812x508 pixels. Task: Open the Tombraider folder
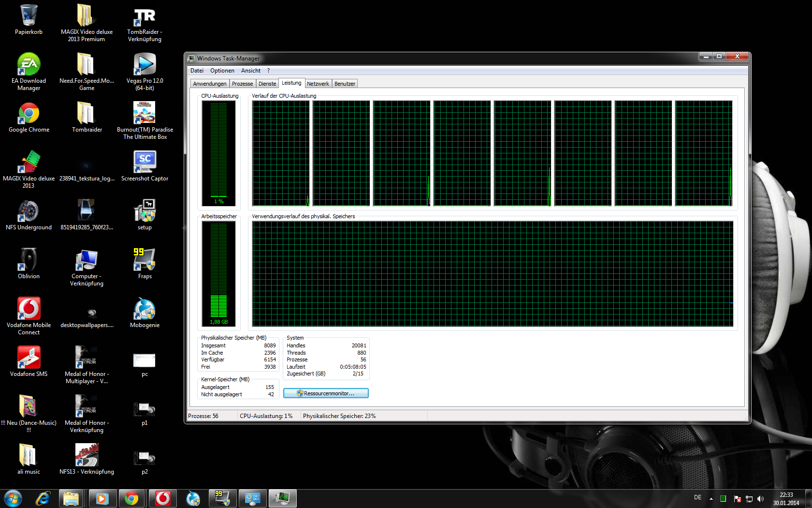pos(87,117)
